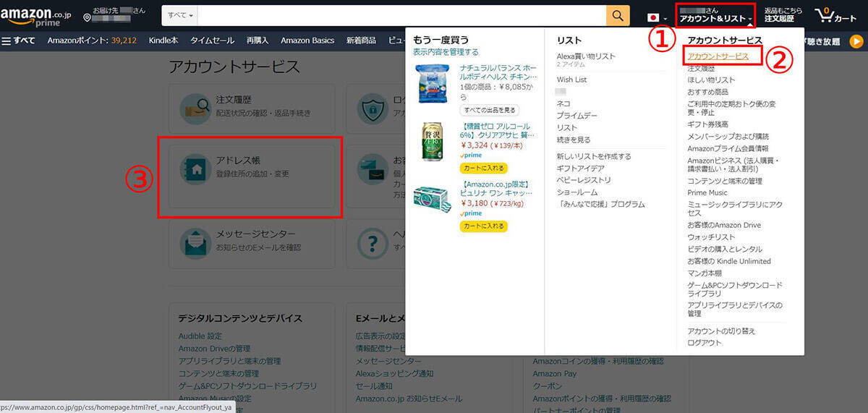Click the payment cards icon
Image resolution: width=868 pixels, height=413 pixels.
point(374,170)
